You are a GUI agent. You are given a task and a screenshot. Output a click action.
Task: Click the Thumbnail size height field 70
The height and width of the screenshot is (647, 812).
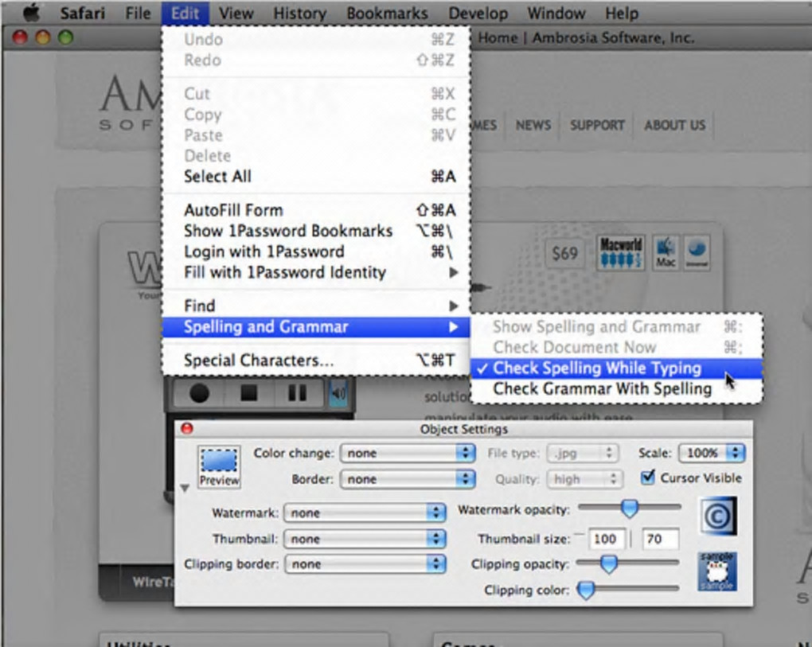660,540
